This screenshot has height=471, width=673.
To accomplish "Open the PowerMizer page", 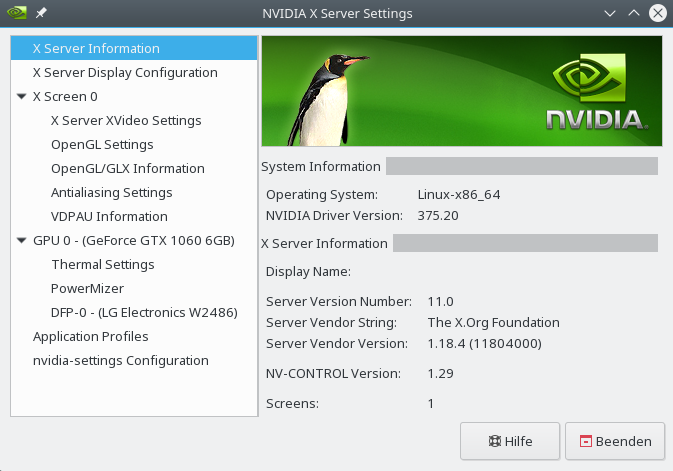I will [134, 289].
